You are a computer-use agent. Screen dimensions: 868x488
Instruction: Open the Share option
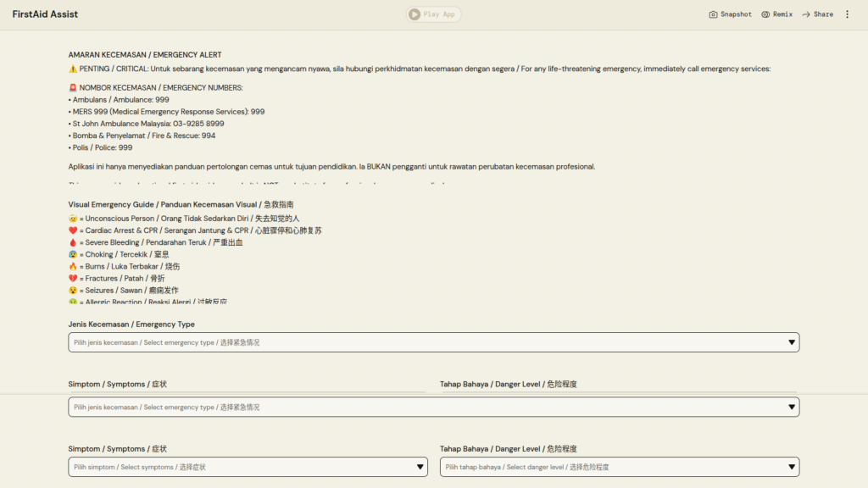[817, 14]
